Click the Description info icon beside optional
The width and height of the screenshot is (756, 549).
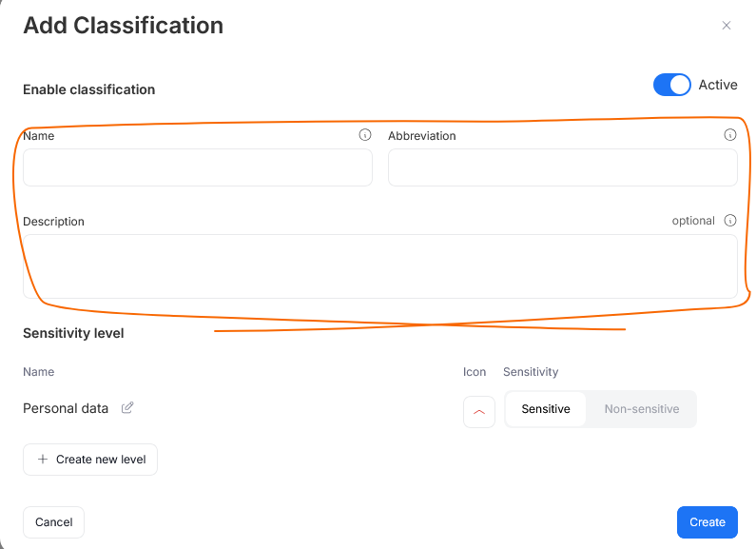(730, 221)
